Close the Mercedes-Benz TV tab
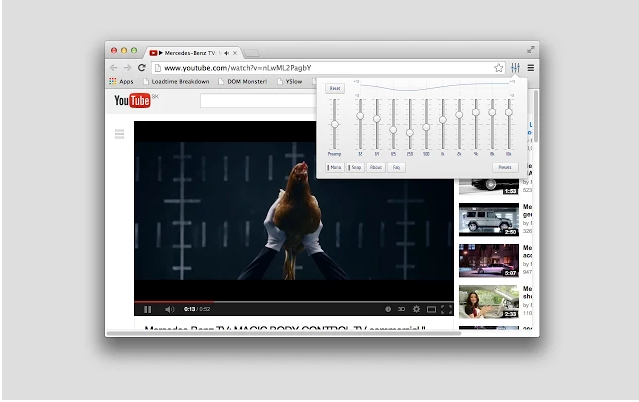Image resolution: width=639 pixels, height=402 pixels. (x=235, y=53)
